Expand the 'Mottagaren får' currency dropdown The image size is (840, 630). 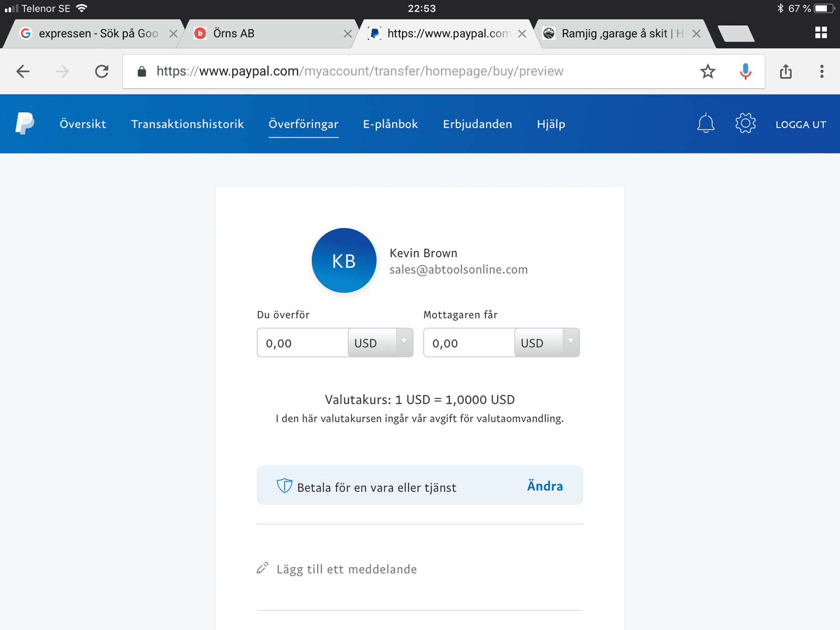[x=547, y=343]
